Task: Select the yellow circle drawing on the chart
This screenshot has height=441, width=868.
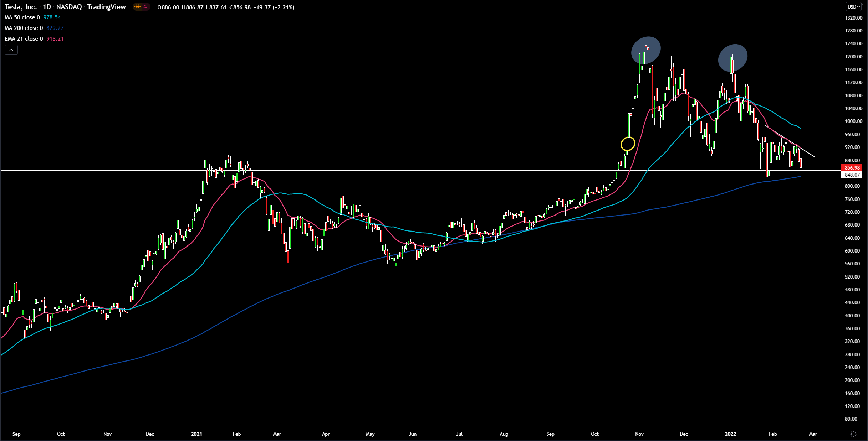Action: pos(628,144)
